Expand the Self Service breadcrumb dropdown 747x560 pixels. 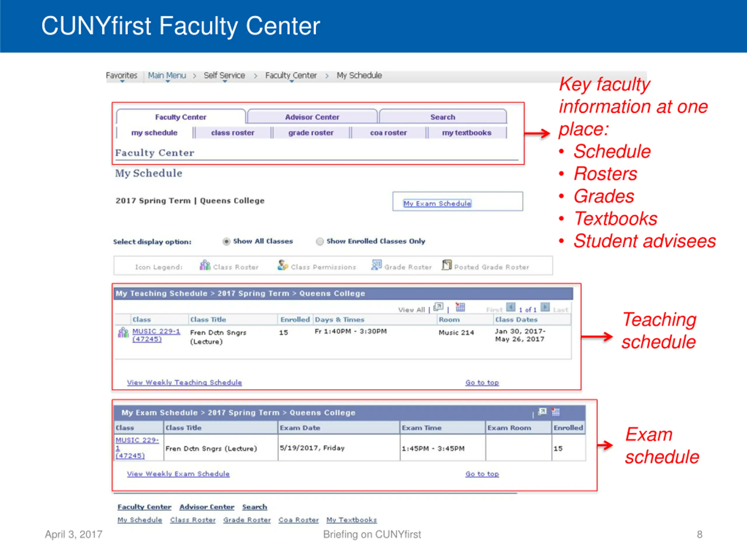tap(224, 76)
